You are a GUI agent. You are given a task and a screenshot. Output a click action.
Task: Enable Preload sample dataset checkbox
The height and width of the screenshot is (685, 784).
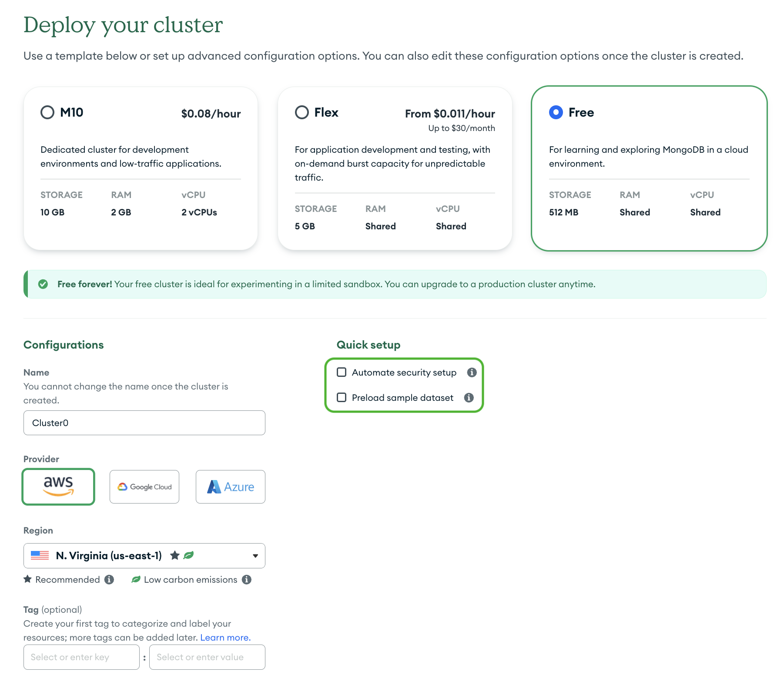coord(342,397)
